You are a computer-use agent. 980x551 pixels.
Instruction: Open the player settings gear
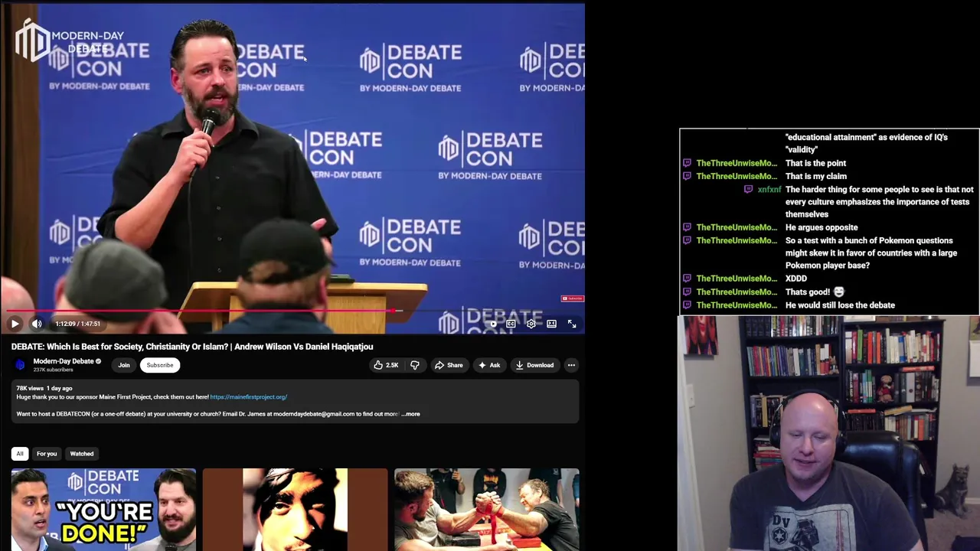[x=531, y=324]
